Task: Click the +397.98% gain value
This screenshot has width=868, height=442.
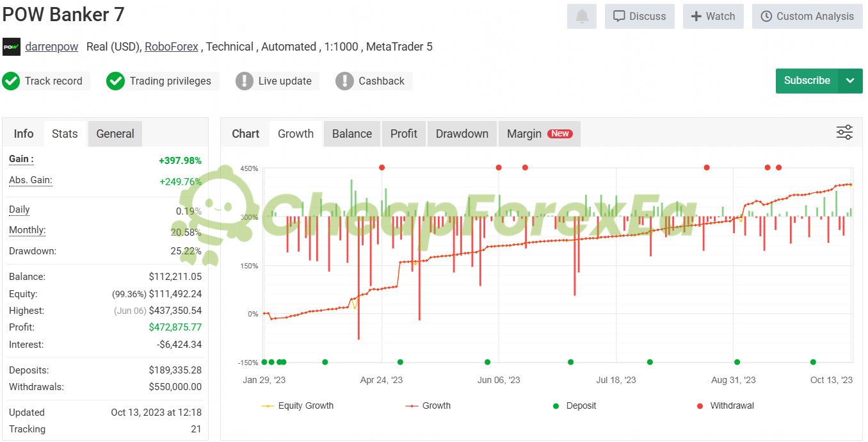Action: pos(180,161)
